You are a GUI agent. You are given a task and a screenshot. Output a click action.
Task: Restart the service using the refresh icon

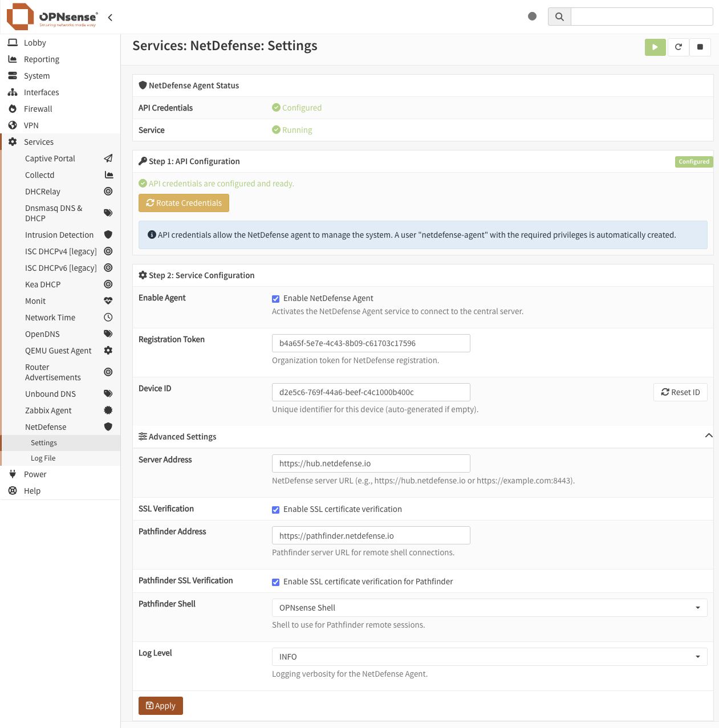(678, 47)
